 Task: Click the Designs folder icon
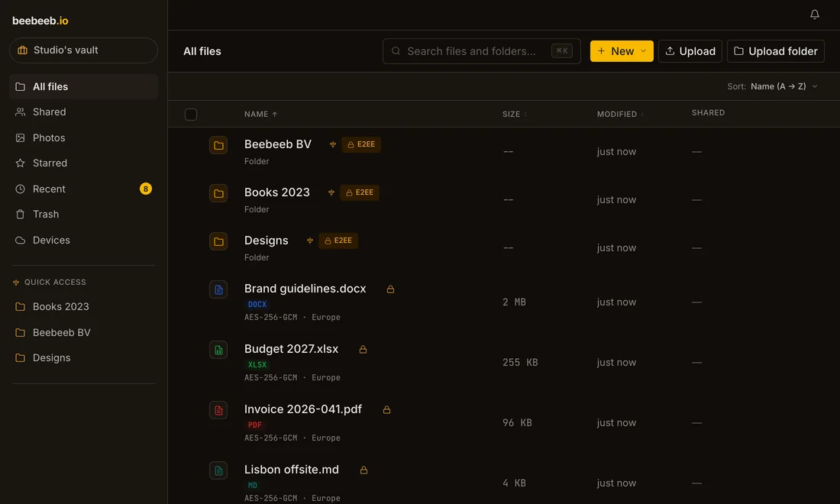[x=218, y=241]
